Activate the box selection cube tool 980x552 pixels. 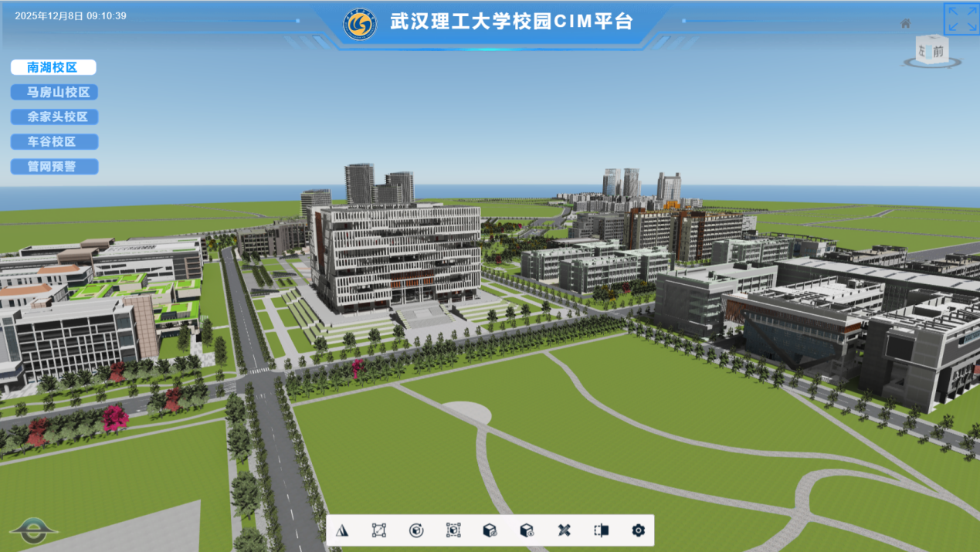(x=453, y=530)
